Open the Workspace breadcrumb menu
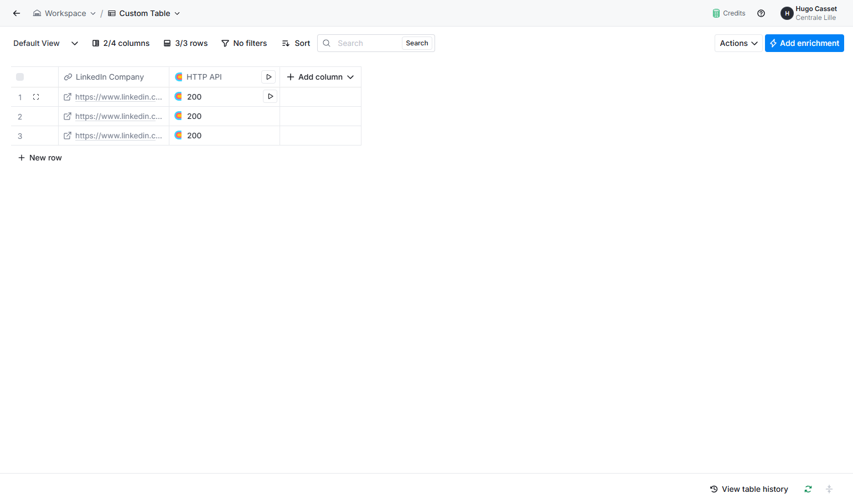Viewport: 853px width, 504px height. (64, 13)
